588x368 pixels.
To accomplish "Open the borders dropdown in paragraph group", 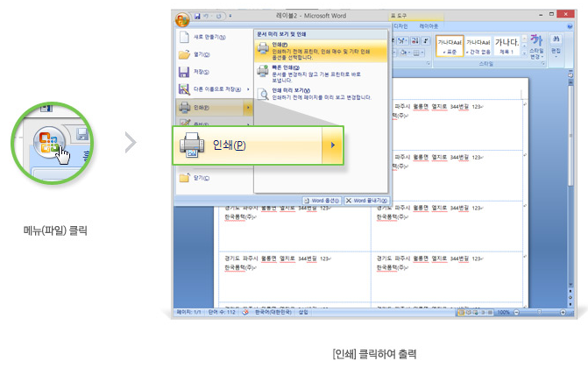I will pos(418,53).
